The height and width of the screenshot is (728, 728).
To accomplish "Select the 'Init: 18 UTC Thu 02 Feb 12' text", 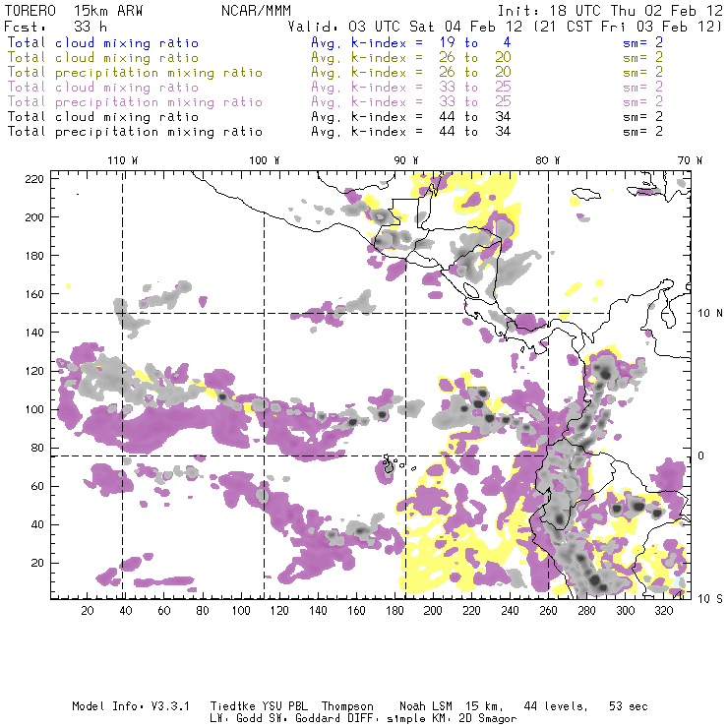I will (x=610, y=11).
